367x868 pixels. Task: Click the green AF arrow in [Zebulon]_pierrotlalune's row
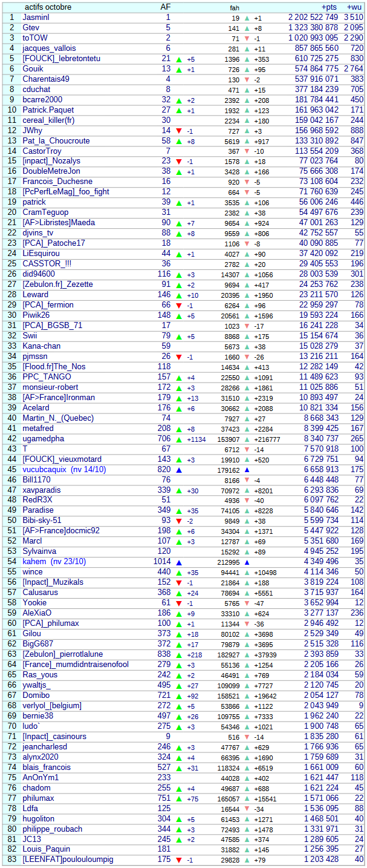(179, 655)
